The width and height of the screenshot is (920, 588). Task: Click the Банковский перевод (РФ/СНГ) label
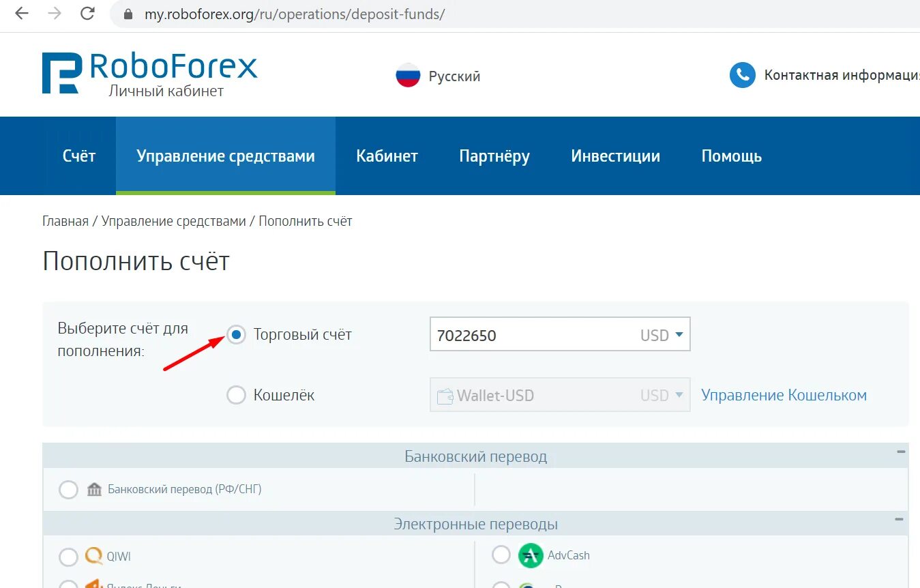coord(185,489)
